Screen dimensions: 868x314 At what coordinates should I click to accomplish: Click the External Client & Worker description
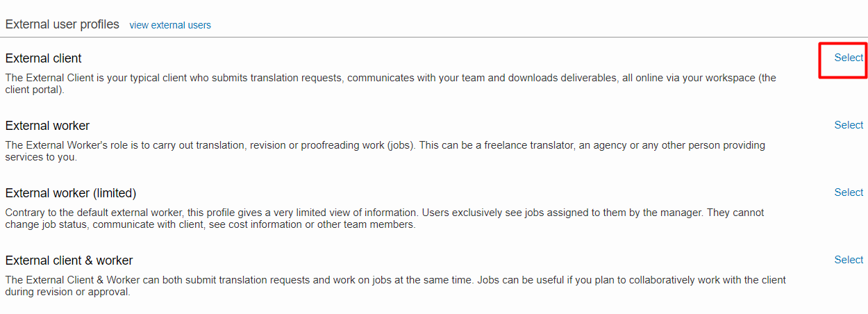point(395,280)
